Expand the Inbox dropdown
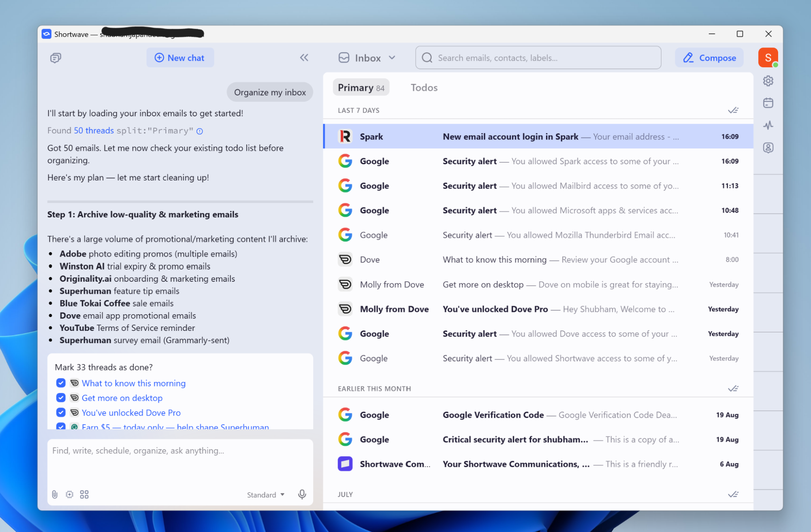 click(367, 58)
